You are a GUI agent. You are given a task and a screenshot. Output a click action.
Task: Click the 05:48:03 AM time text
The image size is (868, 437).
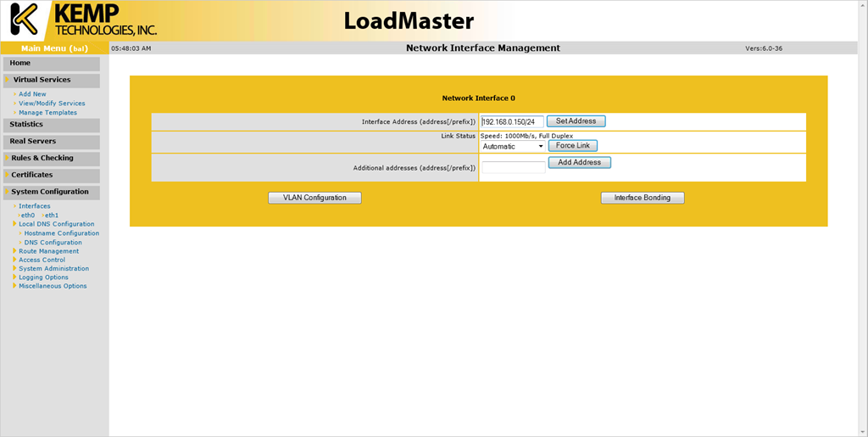pos(131,48)
